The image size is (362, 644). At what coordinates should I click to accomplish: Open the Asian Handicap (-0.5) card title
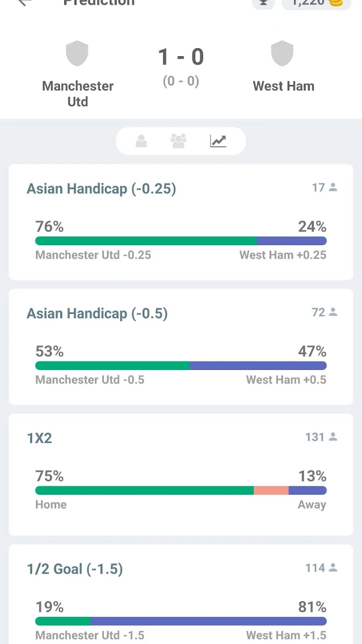[97, 314]
